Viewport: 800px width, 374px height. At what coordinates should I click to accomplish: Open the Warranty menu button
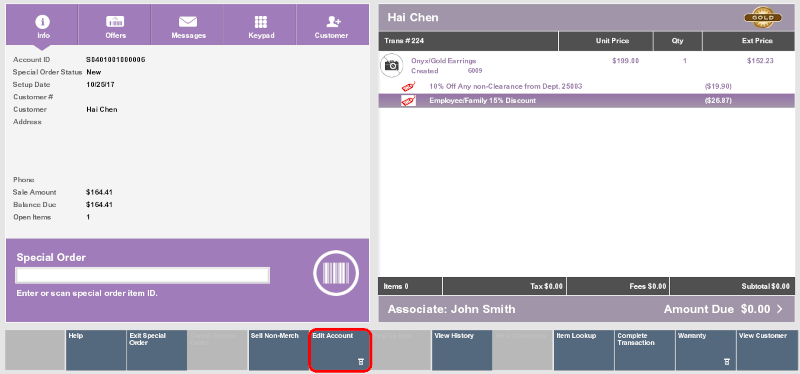coord(706,350)
